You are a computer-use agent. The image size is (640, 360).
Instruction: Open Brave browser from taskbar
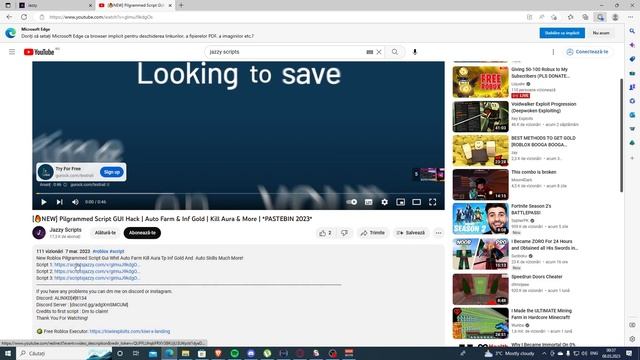coord(218,353)
